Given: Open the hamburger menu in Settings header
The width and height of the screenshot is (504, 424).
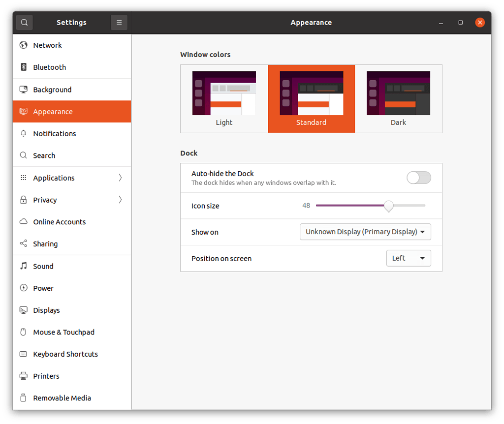Looking at the screenshot, I should 119,23.
